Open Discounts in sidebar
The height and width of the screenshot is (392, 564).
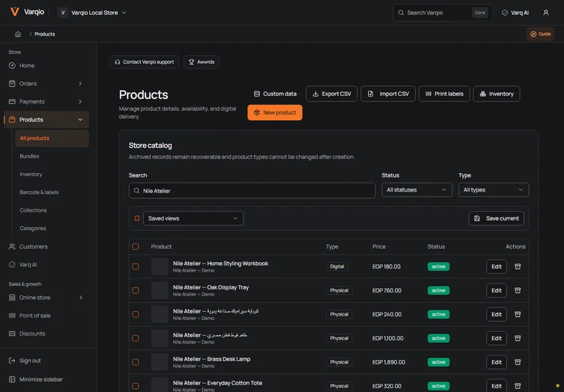tap(46, 333)
